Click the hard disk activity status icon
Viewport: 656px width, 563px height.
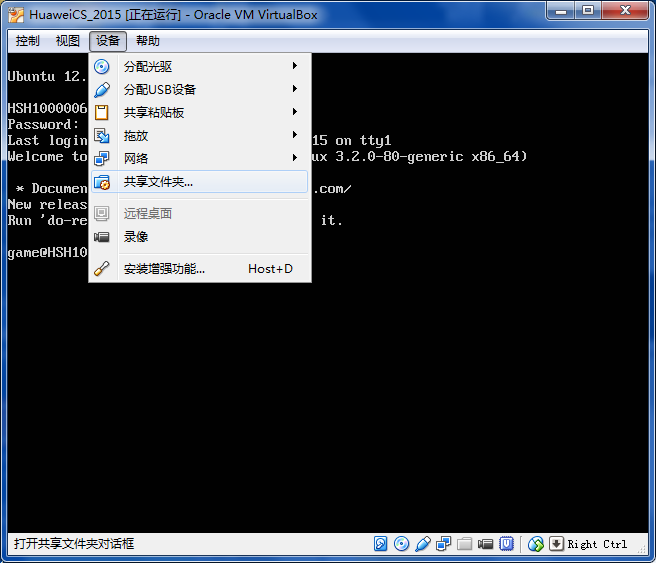coord(380,544)
